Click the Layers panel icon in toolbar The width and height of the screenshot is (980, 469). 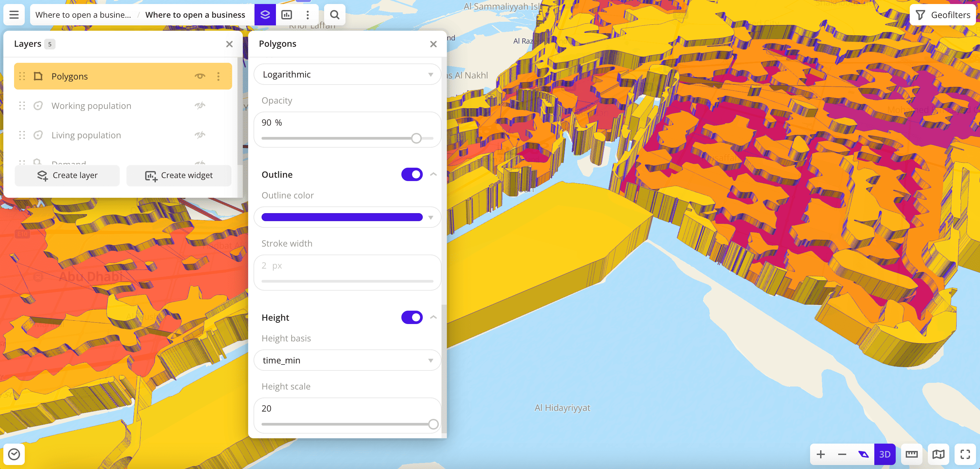(x=265, y=15)
